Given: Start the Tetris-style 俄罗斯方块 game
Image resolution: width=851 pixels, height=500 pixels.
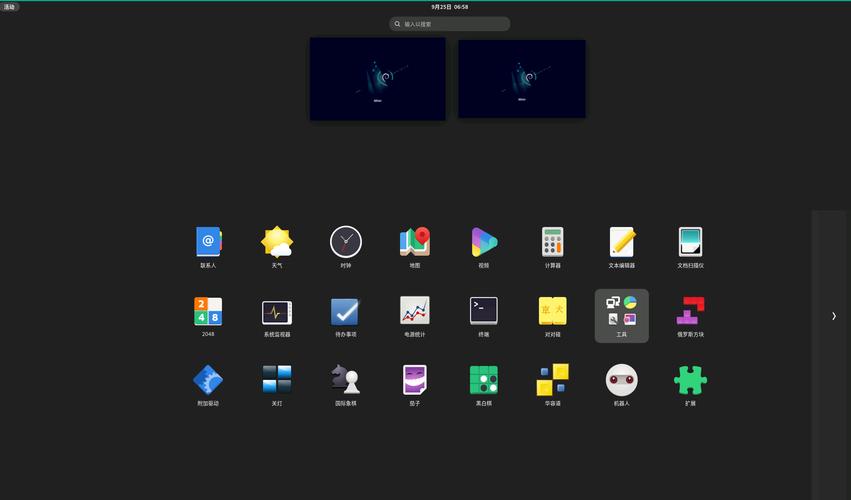Looking at the screenshot, I should [690, 315].
